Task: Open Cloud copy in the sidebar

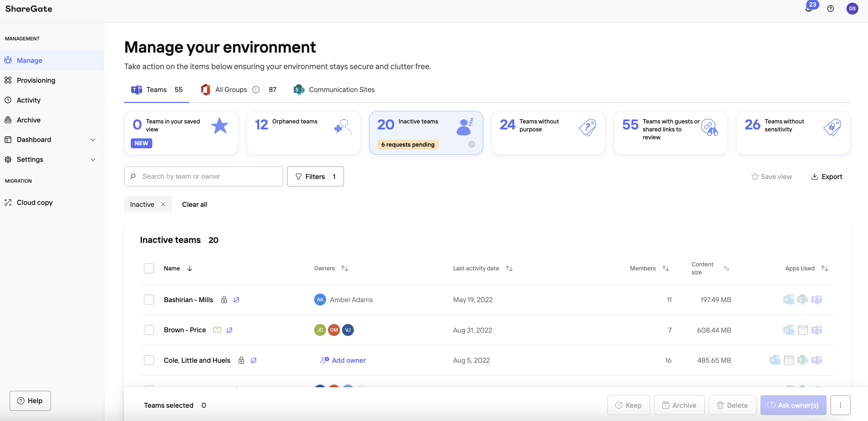Action: (x=52, y=203)
